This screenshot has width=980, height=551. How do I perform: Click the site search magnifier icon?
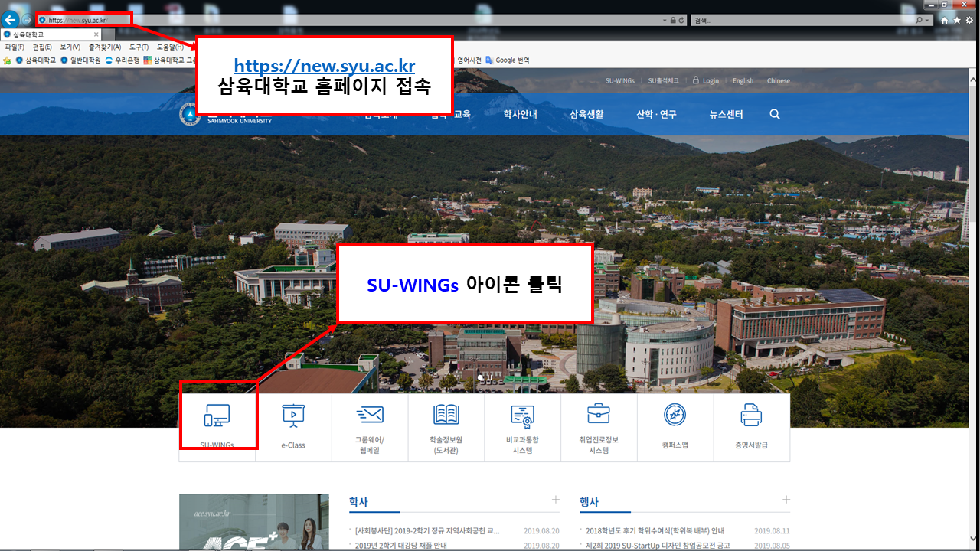775,114
